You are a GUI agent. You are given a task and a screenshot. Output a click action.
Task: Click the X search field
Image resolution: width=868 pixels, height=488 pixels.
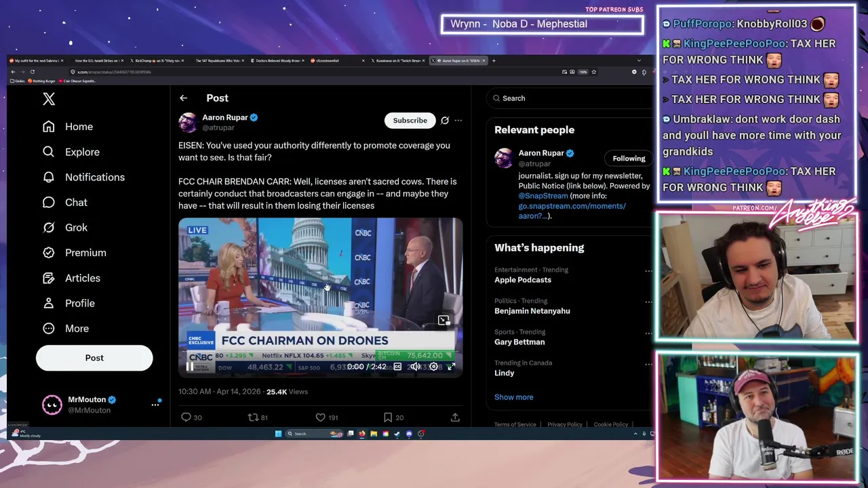[x=570, y=98]
